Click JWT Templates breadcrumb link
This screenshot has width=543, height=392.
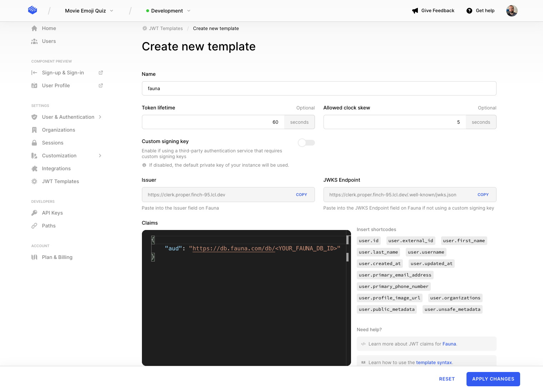(x=166, y=28)
